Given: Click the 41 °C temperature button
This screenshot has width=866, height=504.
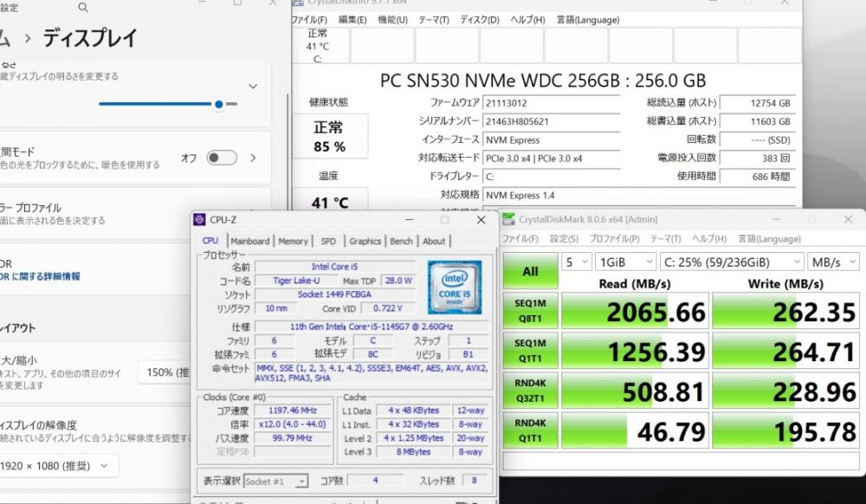Looking at the screenshot, I should (x=330, y=200).
